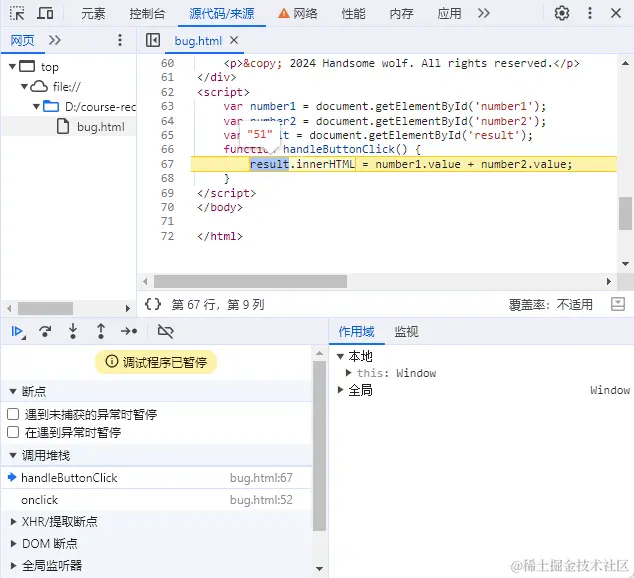Expand the 全局 scope group

tap(340, 390)
